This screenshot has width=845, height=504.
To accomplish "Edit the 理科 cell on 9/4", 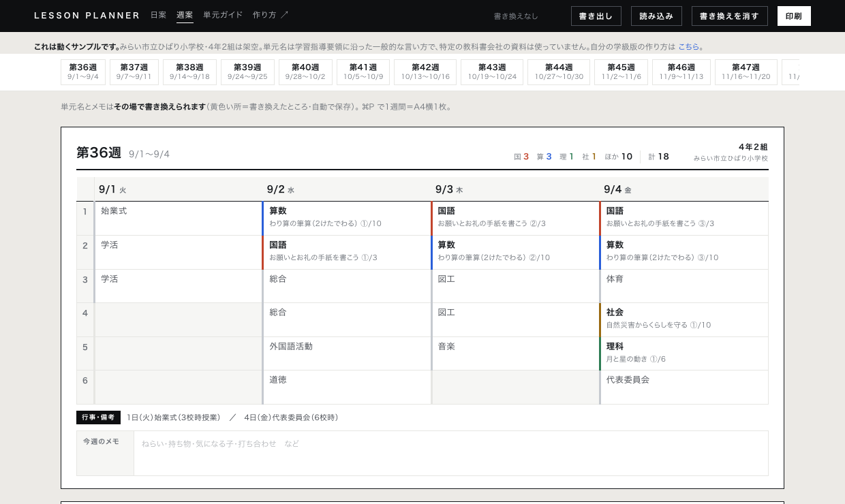I will pyautogui.click(x=683, y=353).
